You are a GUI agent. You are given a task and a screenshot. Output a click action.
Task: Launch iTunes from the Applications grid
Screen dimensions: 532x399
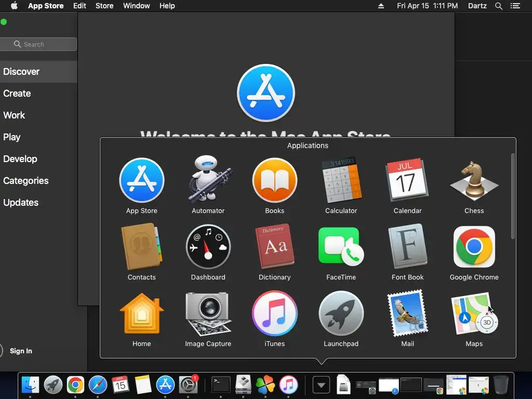(275, 313)
